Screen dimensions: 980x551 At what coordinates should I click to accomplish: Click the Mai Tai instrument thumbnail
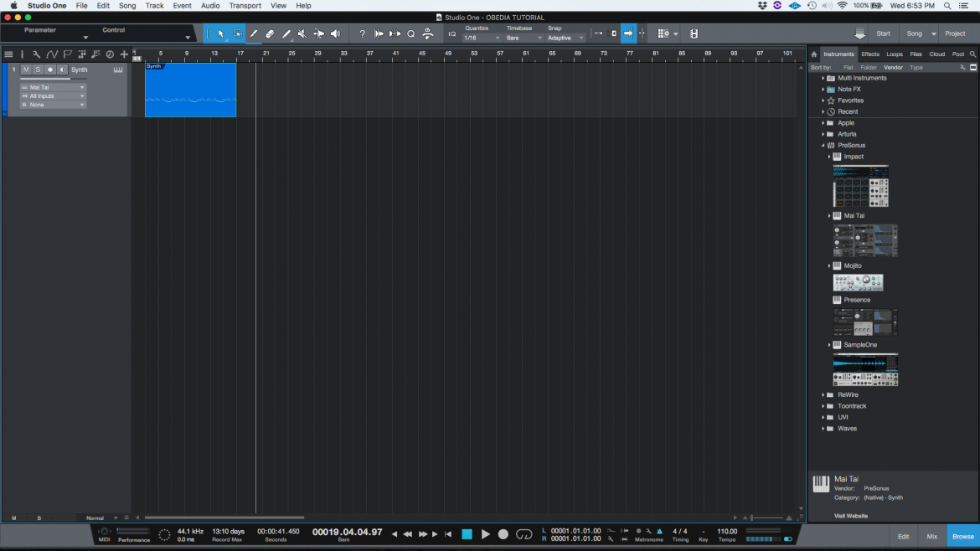tap(865, 240)
